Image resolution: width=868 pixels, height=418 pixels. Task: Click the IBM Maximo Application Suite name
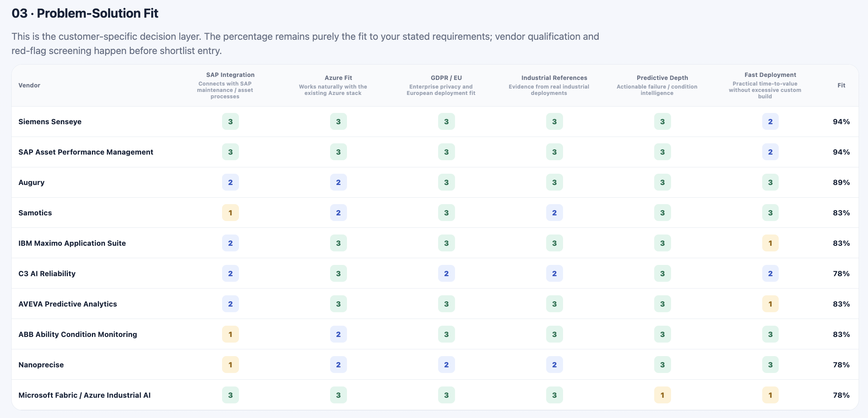click(72, 243)
